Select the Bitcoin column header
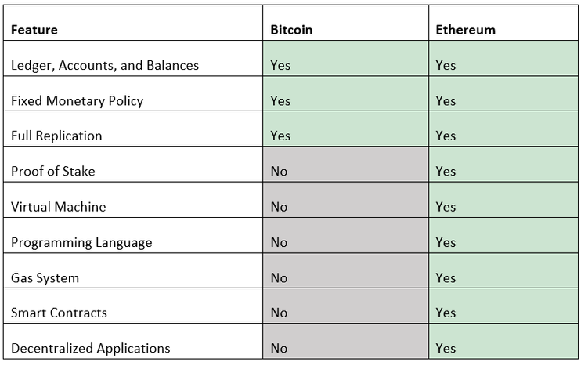Viewport: 588px width, 366px height. click(x=291, y=30)
